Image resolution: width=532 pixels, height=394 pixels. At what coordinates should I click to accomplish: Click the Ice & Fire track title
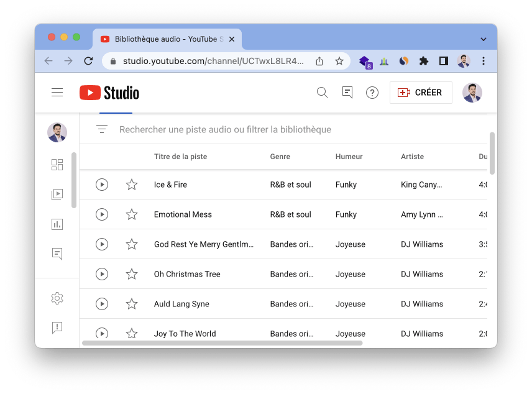tap(170, 185)
